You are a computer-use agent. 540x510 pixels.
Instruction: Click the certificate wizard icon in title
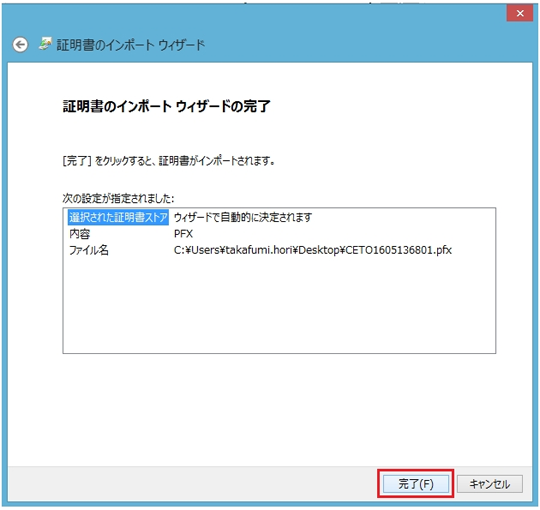point(45,44)
